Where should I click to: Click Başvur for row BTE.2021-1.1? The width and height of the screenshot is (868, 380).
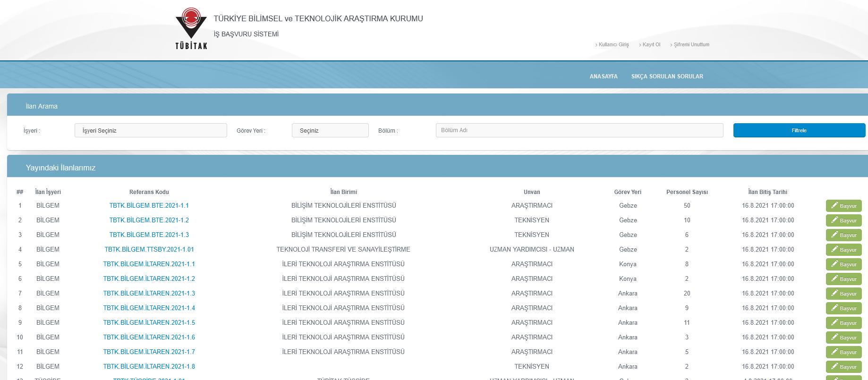click(844, 206)
